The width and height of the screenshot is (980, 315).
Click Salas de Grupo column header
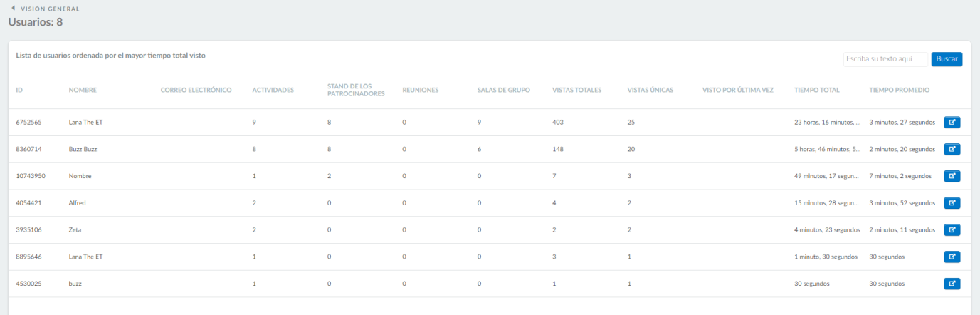[x=503, y=90]
